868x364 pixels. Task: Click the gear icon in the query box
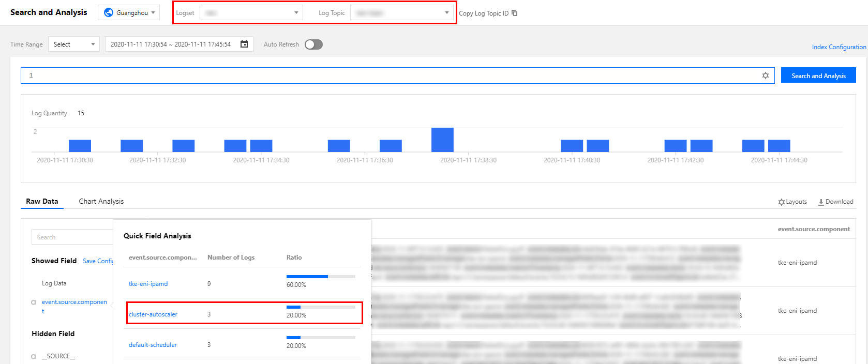(x=766, y=75)
